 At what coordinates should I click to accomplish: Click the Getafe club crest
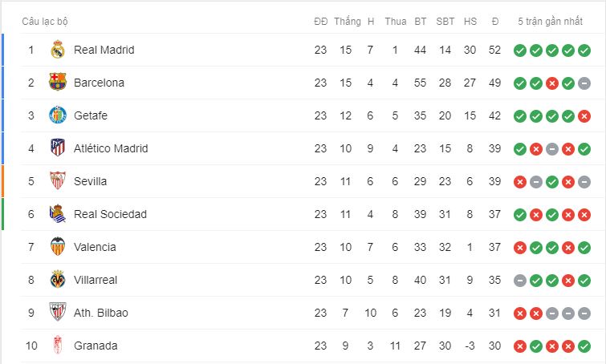tap(58, 115)
